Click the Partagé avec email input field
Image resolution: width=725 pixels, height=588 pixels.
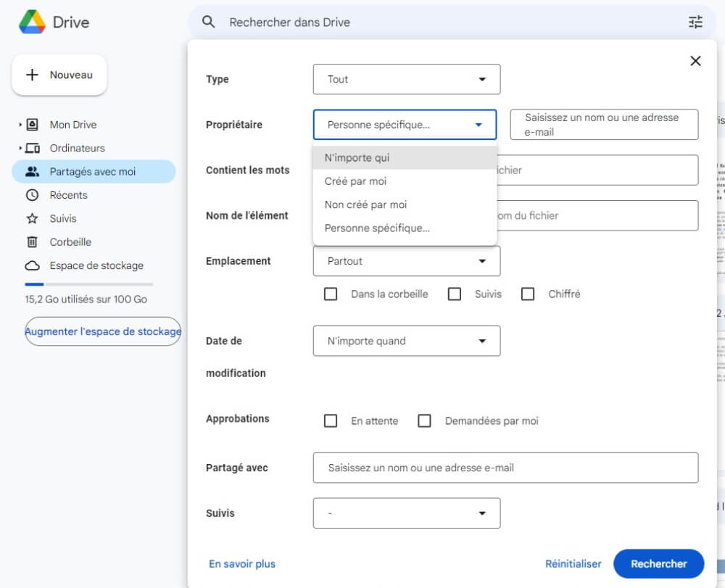coord(505,468)
